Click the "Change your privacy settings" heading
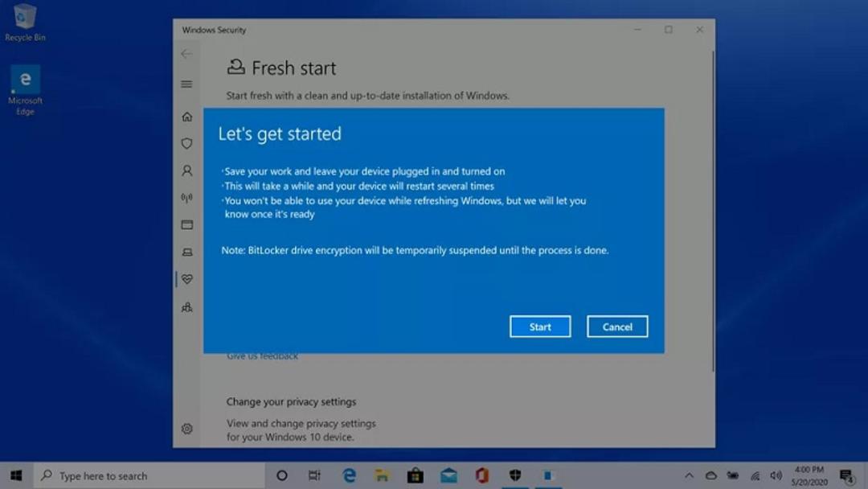The image size is (868, 489). 291,402
